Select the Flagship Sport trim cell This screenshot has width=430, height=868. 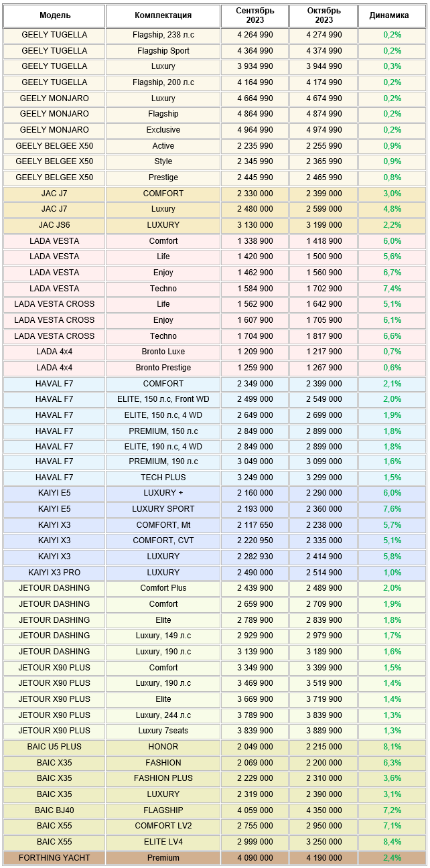pos(163,51)
